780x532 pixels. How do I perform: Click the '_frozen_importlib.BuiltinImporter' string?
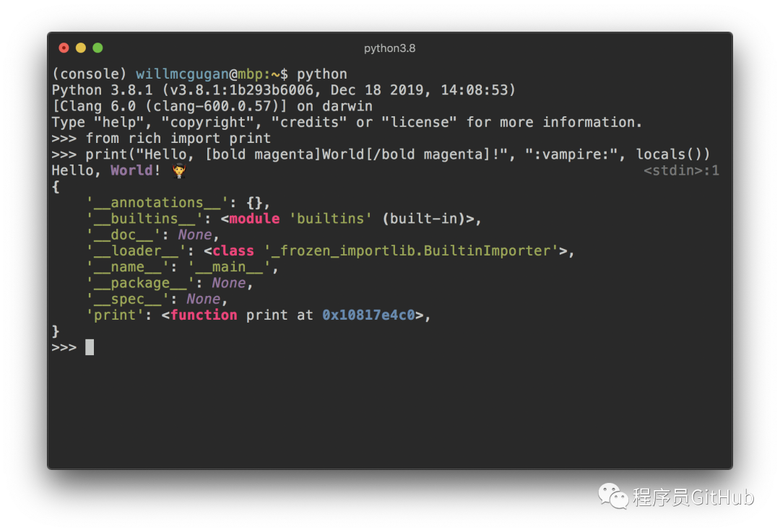412,250
